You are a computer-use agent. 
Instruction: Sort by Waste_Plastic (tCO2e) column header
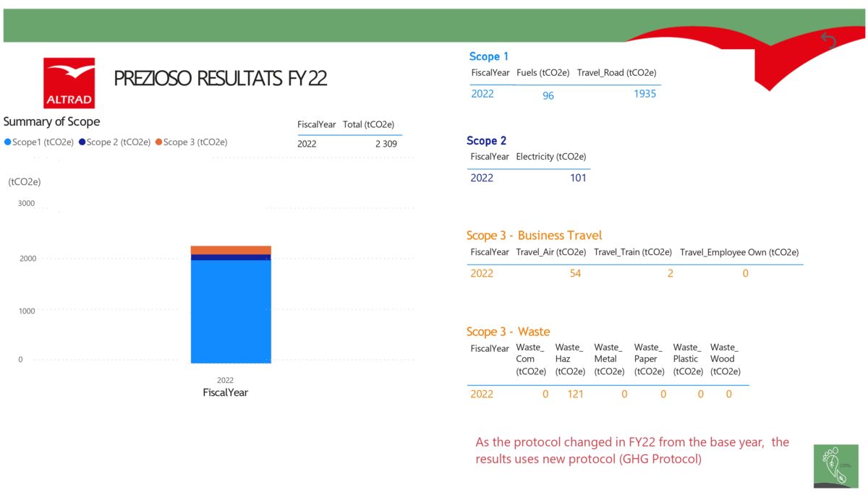pos(688,360)
